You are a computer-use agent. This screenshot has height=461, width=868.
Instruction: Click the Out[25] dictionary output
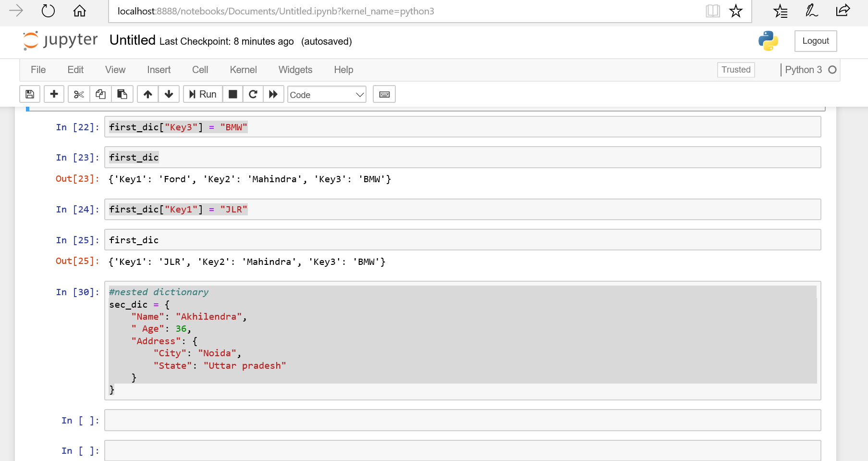click(x=247, y=262)
